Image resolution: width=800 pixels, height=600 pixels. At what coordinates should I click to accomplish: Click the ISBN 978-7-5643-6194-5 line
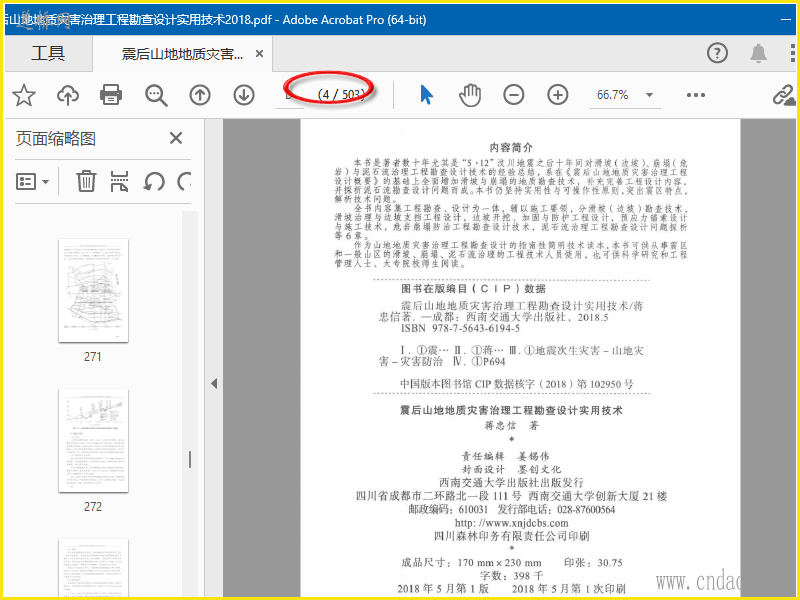click(460, 328)
